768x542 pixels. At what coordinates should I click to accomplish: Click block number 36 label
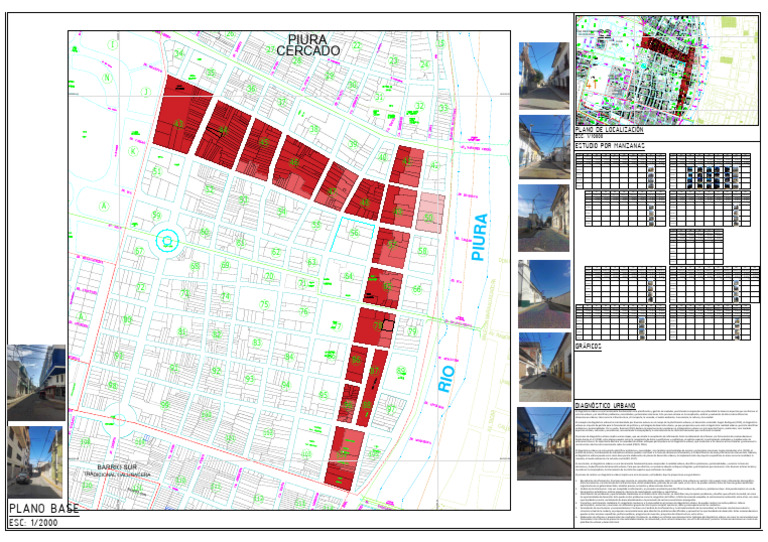[251, 89]
